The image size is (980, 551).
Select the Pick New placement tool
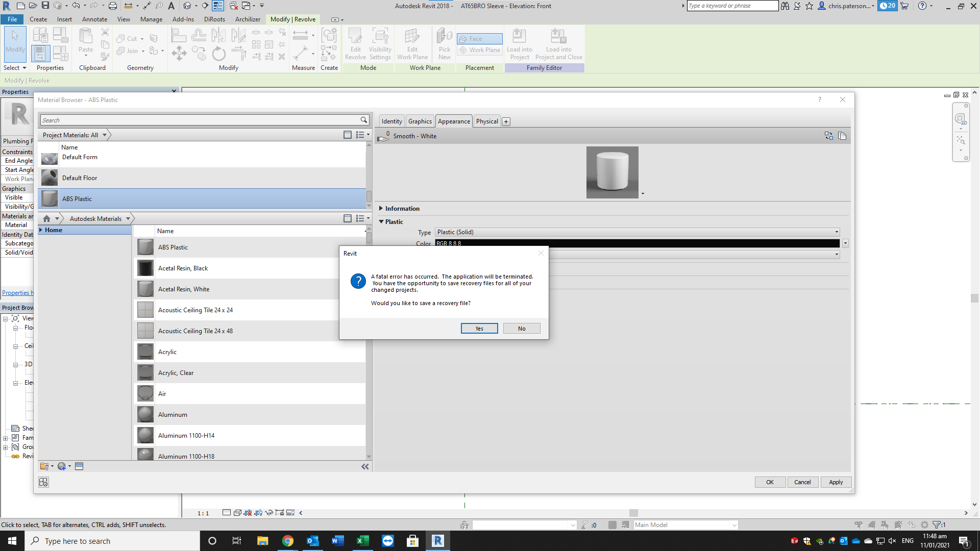[444, 44]
